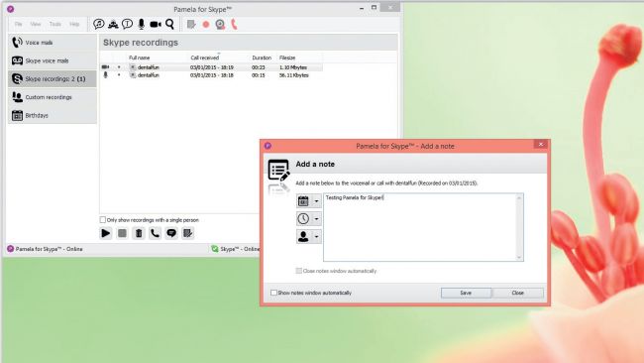Screen dimensions: 644x363
Task: Enable Show notes window automatically
Action: [273, 293]
